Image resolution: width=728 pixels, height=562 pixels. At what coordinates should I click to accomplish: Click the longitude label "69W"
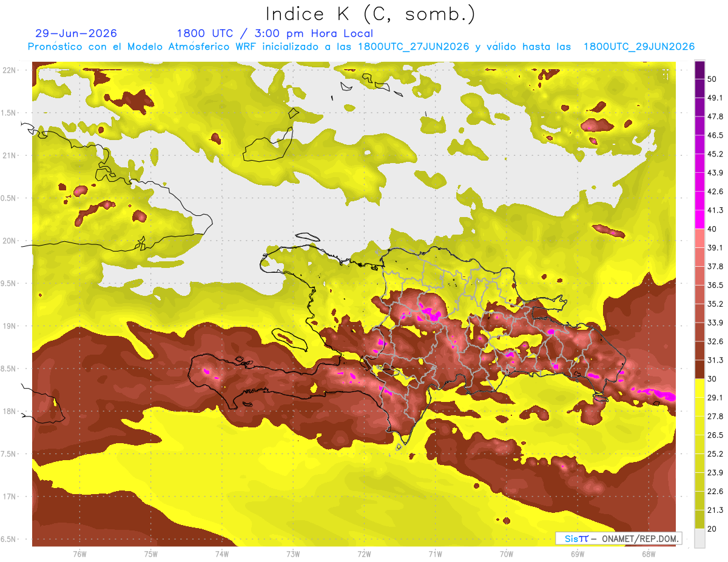point(578,554)
